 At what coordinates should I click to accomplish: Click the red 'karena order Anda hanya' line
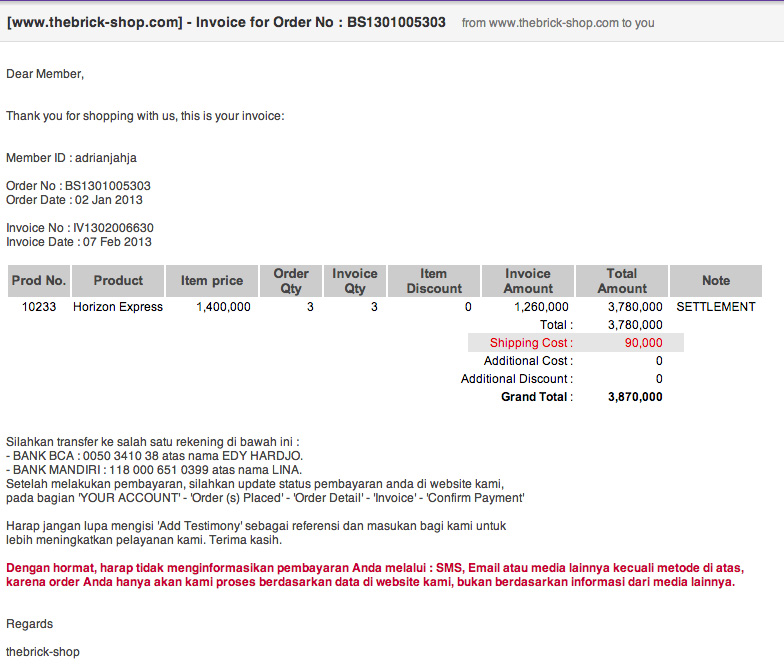[x=370, y=582]
